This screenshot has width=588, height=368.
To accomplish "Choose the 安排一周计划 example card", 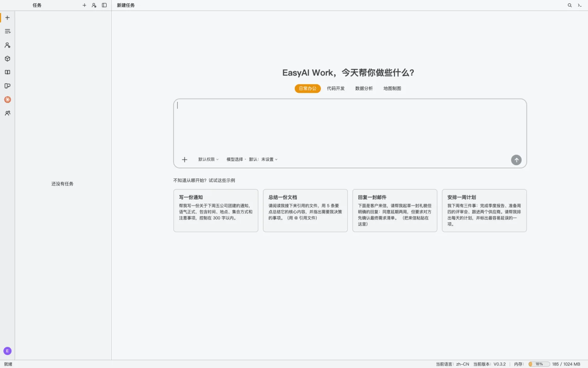I will (x=484, y=210).
